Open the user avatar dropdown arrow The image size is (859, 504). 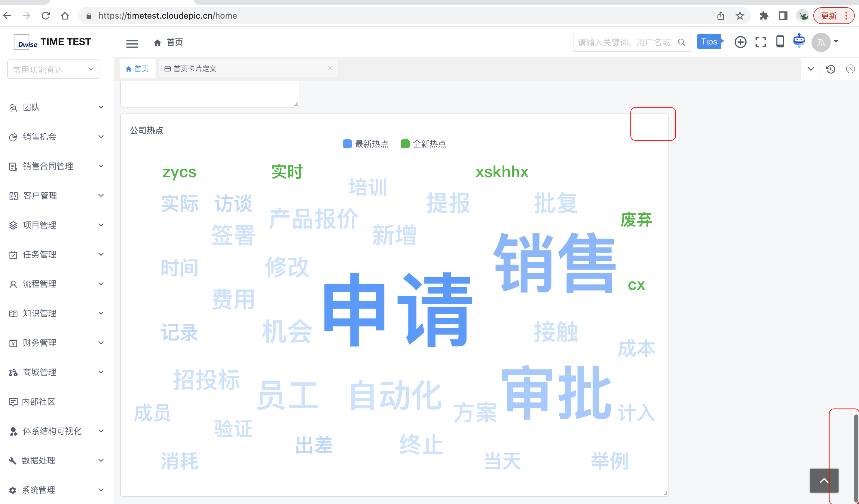(836, 41)
